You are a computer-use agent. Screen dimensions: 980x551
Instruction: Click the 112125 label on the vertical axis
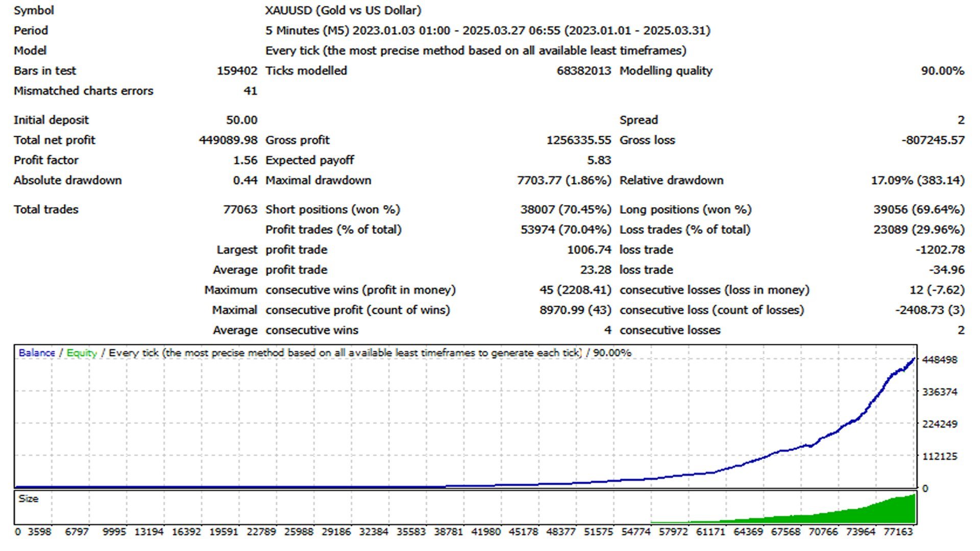click(940, 456)
